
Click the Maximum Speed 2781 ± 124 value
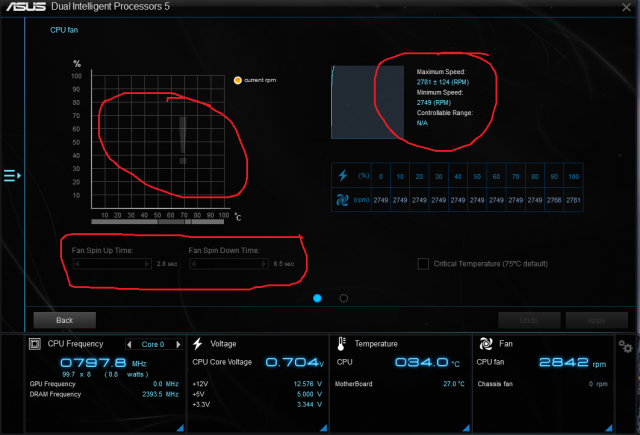coord(443,82)
